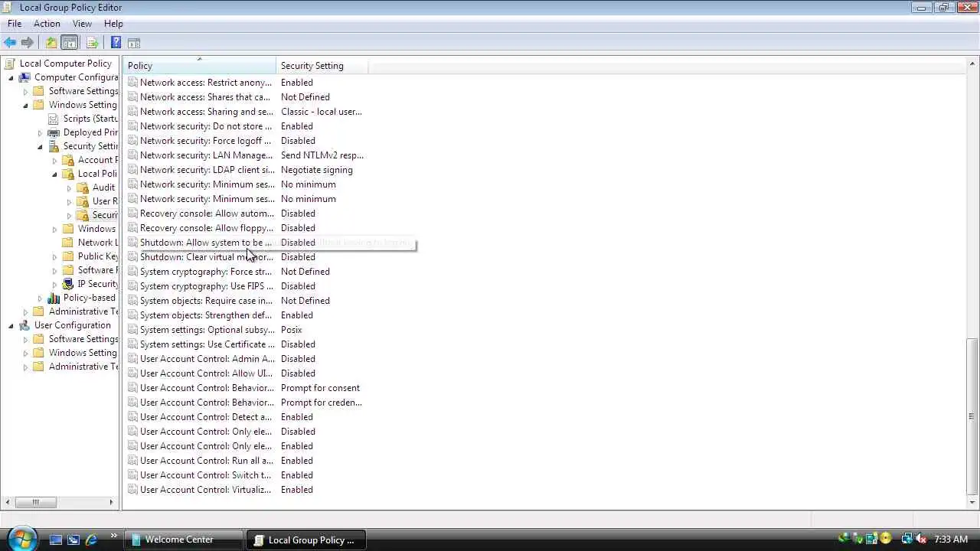980x551 pixels.
Task: Click the Local Computer Policy root icon
Action: point(10,64)
